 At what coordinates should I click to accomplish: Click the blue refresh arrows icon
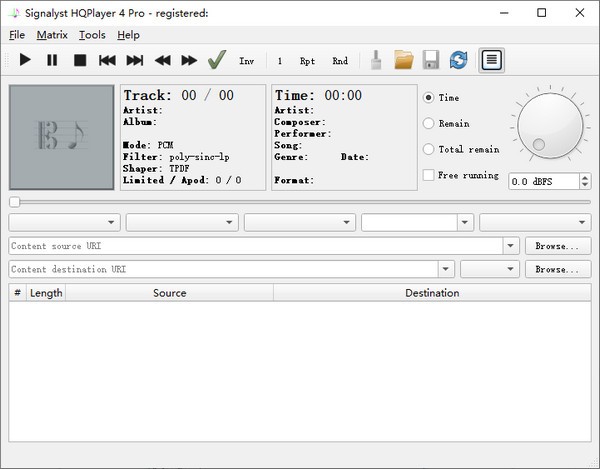(x=458, y=61)
